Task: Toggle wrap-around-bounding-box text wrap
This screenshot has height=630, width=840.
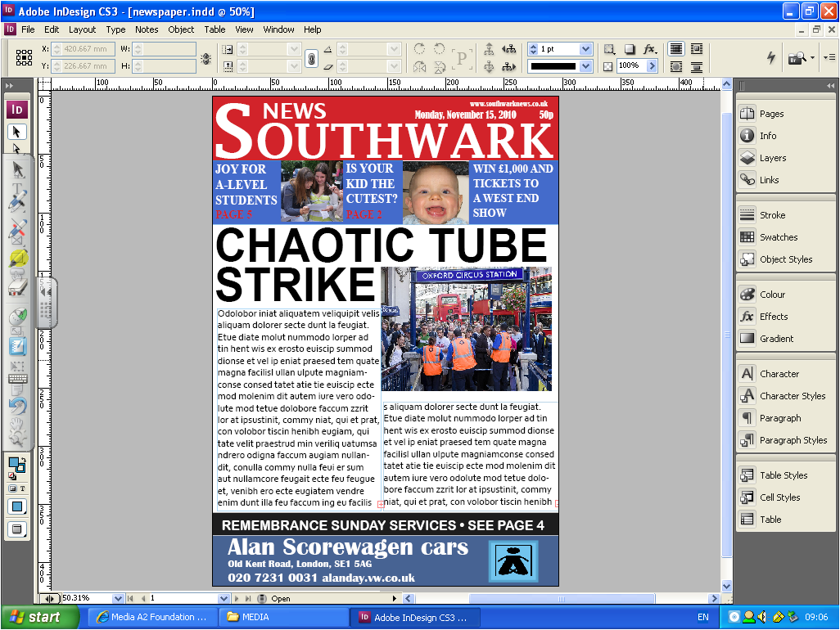Action: 698,50
